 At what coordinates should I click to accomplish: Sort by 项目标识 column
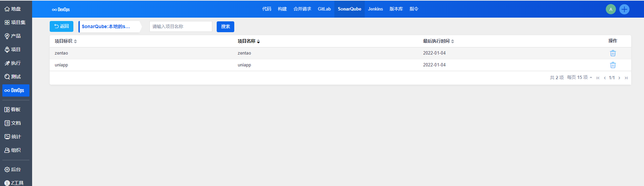66,41
